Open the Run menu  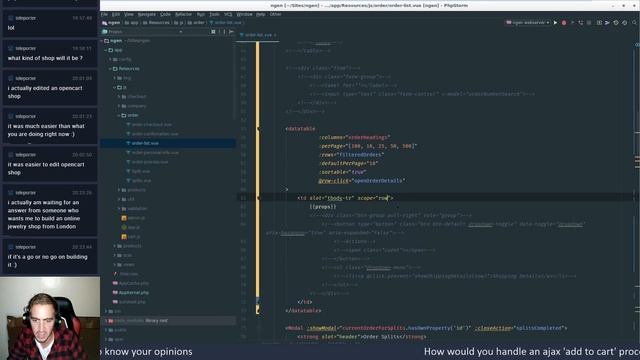tap(200, 14)
